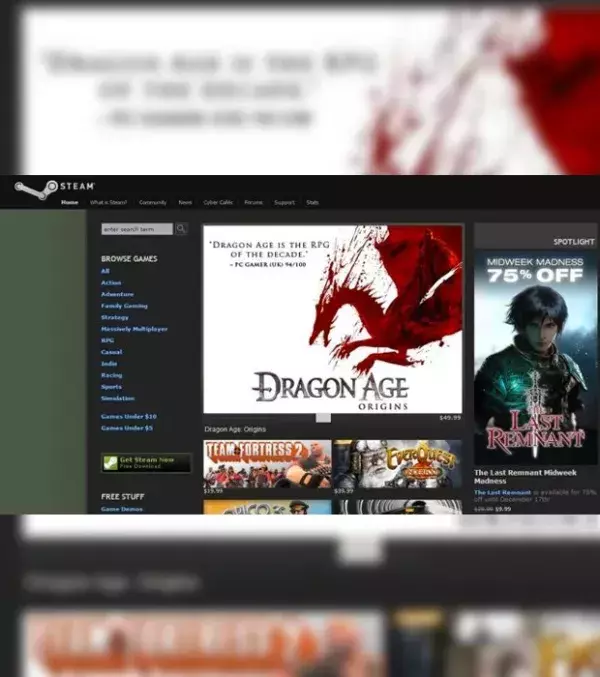Open the Cyber Cafés nav item
Image resolution: width=600 pixels, height=677 pixels.
point(218,202)
